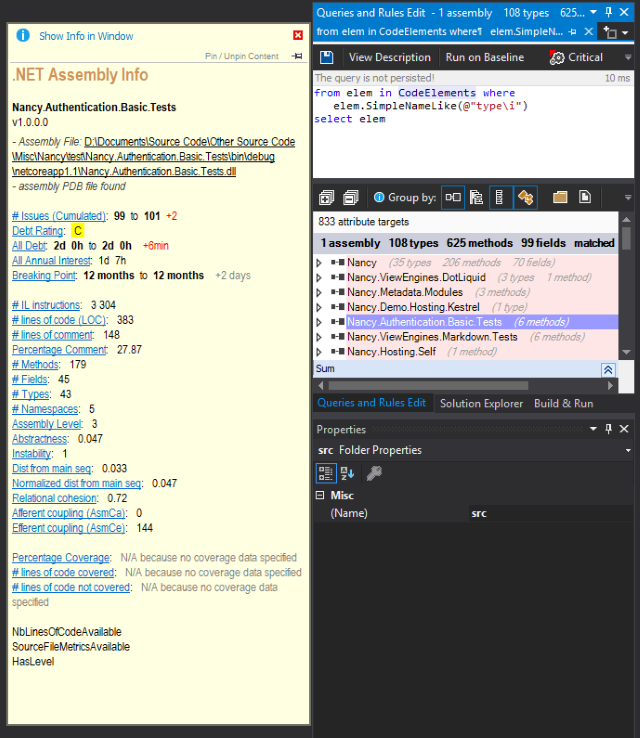Toggle grouping by method (orange arrows icon)
Image resolution: width=640 pixels, height=738 pixels.
(x=525, y=197)
